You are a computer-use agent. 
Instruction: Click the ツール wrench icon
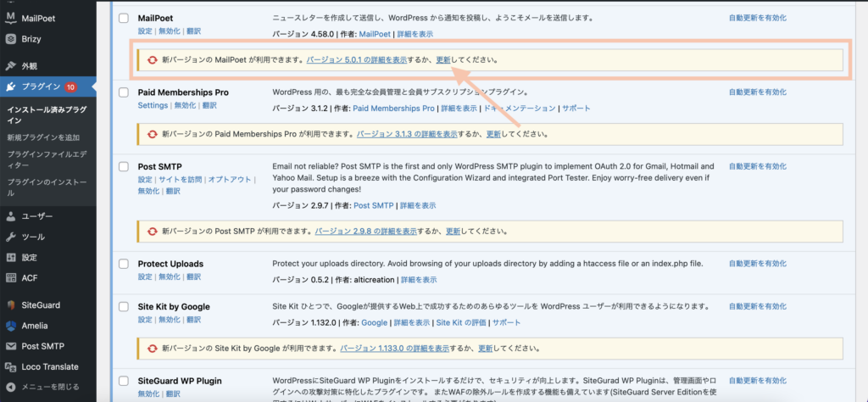click(x=10, y=237)
